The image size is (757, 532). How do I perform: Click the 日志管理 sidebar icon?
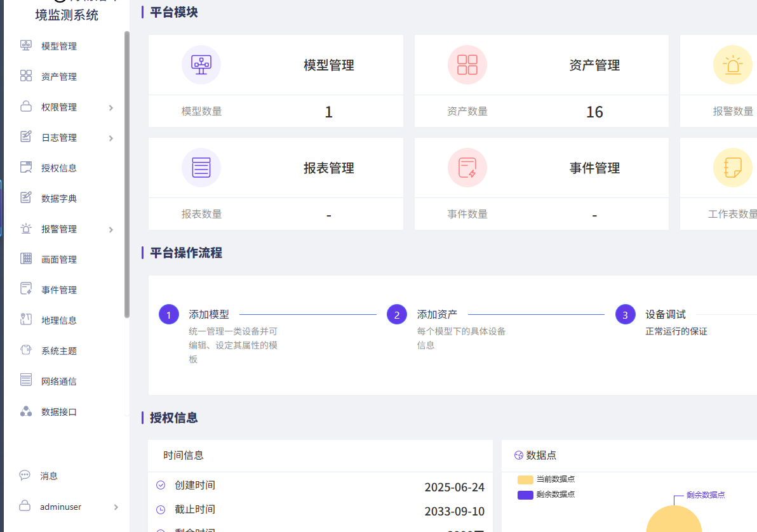[26, 136]
